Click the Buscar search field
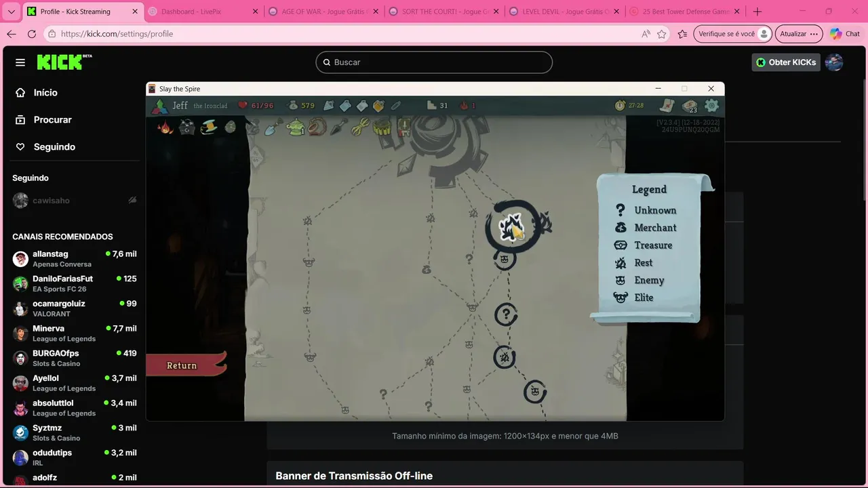This screenshot has height=488, width=868. coord(434,62)
